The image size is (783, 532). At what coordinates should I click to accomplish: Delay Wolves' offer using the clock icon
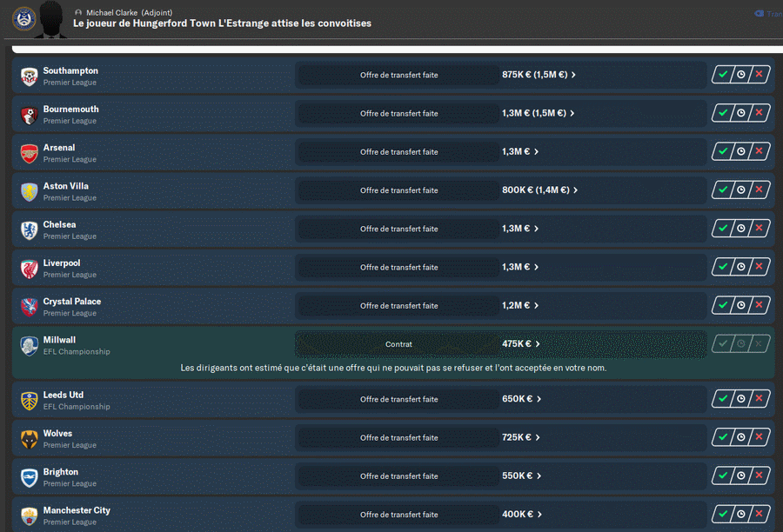[741, 437]
